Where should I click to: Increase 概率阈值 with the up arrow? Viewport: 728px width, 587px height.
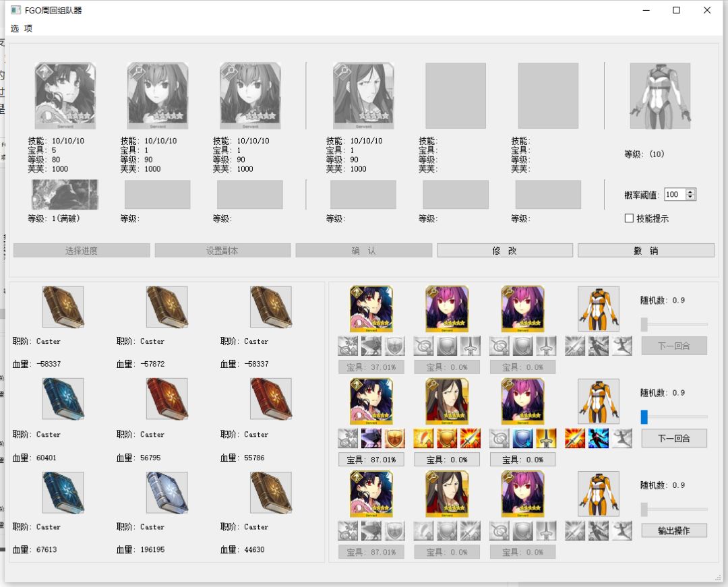point(690,191)
